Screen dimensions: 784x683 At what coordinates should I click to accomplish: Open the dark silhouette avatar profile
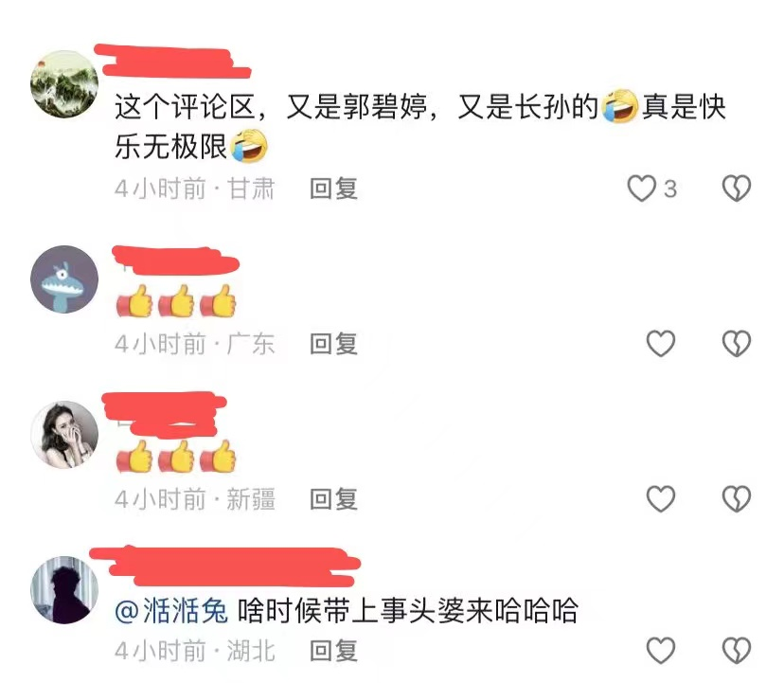pos(64,589)
